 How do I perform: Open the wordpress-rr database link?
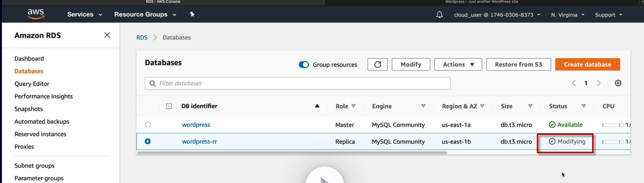199,142
